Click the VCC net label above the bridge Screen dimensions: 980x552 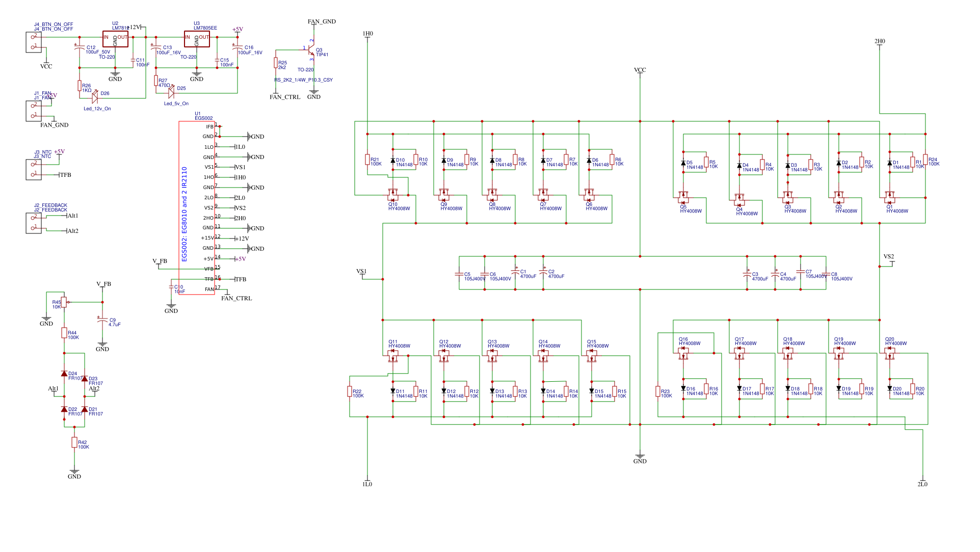tap(640, 70)
